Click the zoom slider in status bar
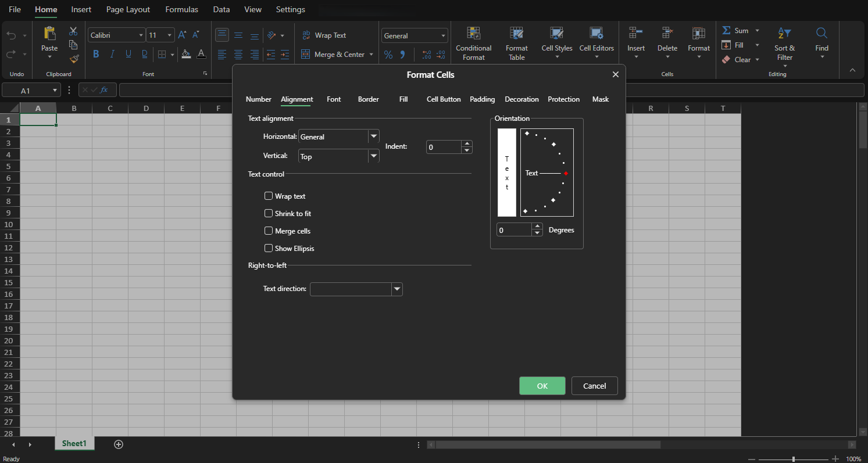Viewport: 868px width, 463px height. tap(794, 459)
